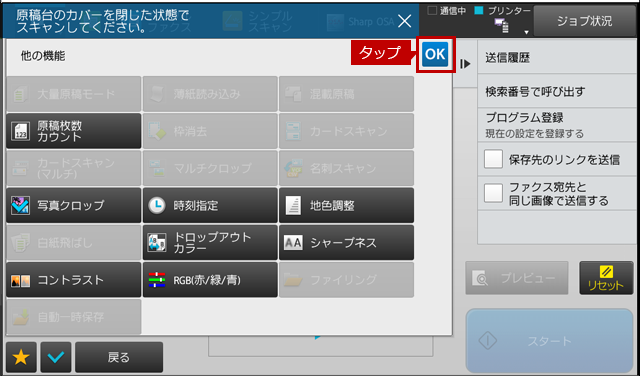
Task: Tap the greyed ファイリング tile
Action: (x=346, y=280)
